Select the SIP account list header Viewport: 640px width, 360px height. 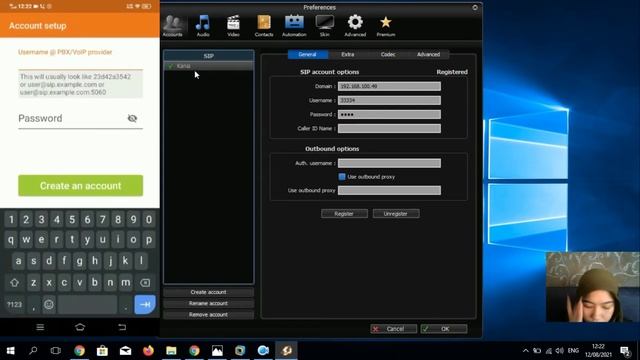click(209, 56)
